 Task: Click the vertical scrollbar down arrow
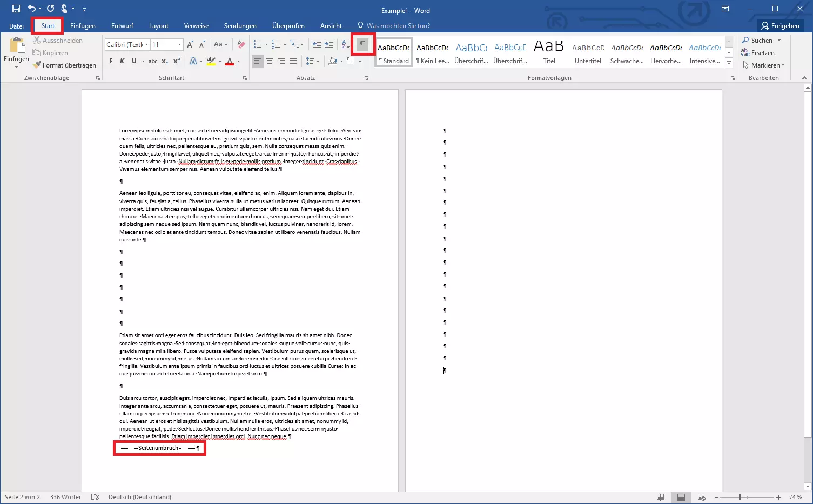[808, 486]
